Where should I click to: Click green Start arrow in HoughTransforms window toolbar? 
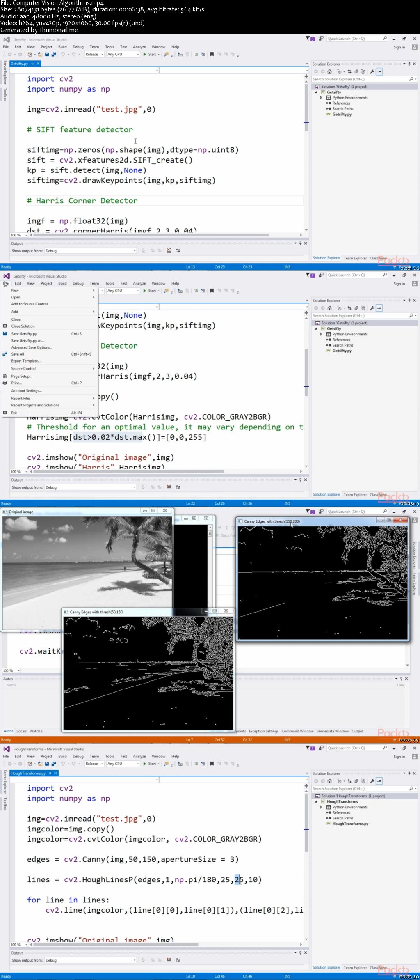click(144, 764)
